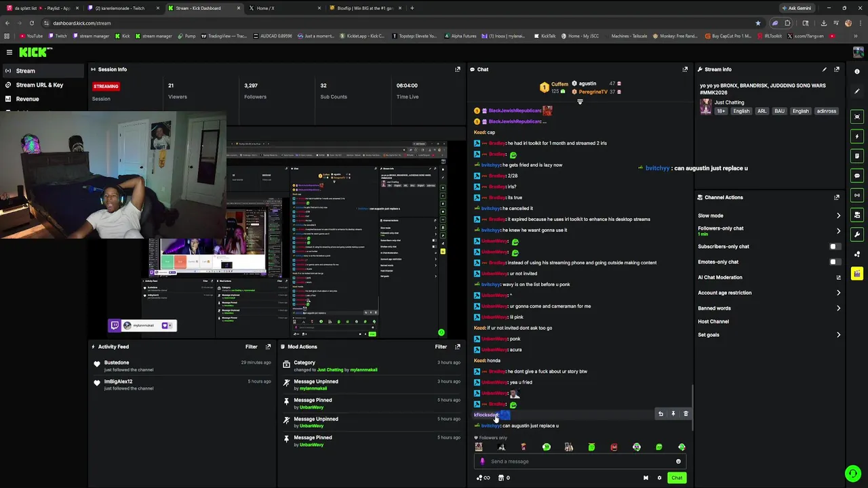Click the browser address bar
Image resolution: width=868 pixels, height=488 pixels.
coord(400,23)
